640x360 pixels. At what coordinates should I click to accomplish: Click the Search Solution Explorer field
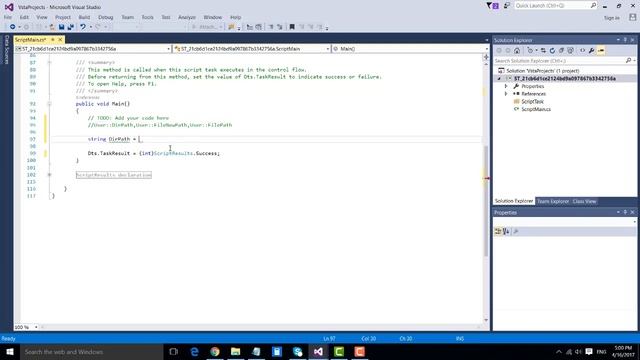pos(560,60)
